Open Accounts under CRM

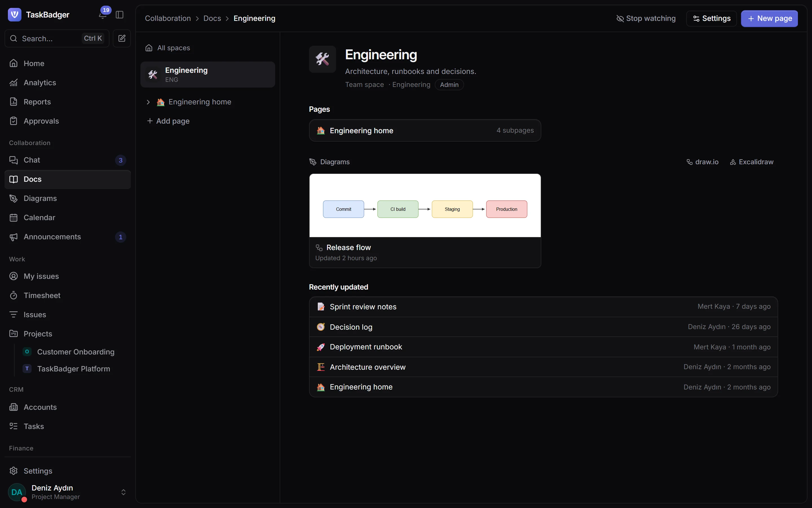(x=67, y=407)
